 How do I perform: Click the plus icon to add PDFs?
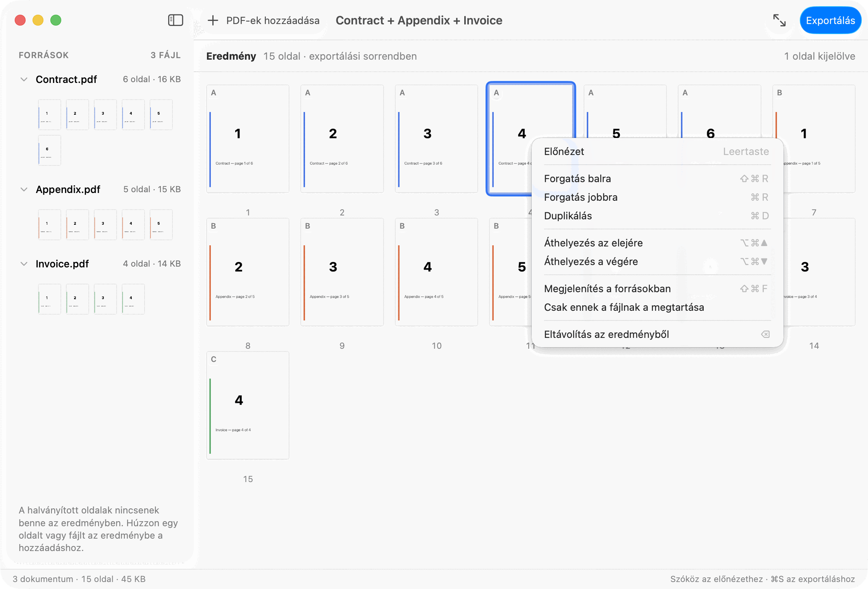click(213, 20)
